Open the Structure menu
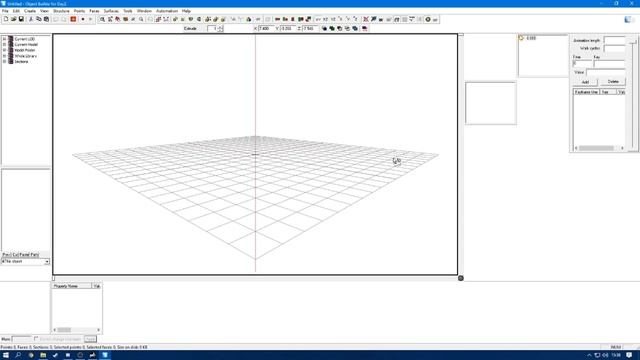This screenshot has width=640, height=360. pyautogui.click(x=61, y=11)
